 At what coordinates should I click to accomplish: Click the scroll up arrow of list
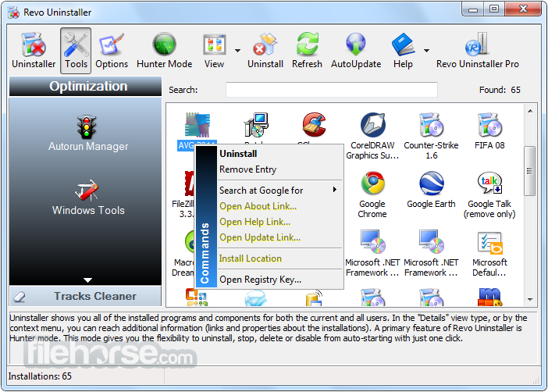coord(530,111)
